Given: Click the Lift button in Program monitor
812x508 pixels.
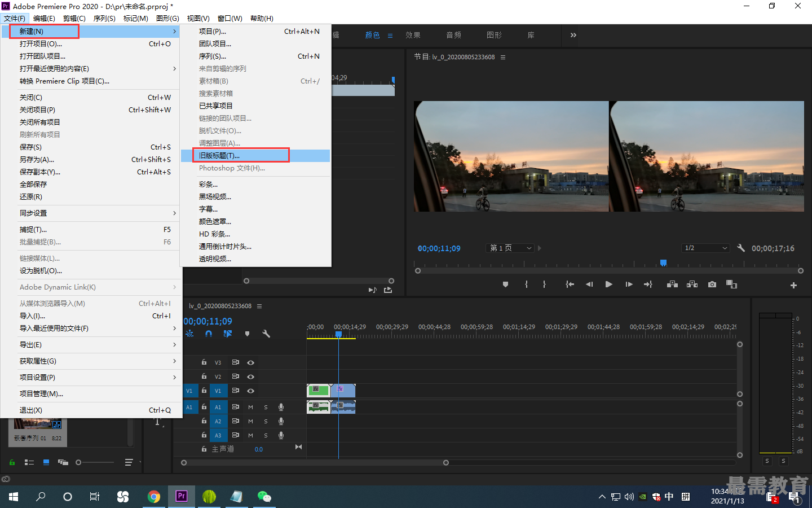Looking at the screenshot, I should [672, 284].
